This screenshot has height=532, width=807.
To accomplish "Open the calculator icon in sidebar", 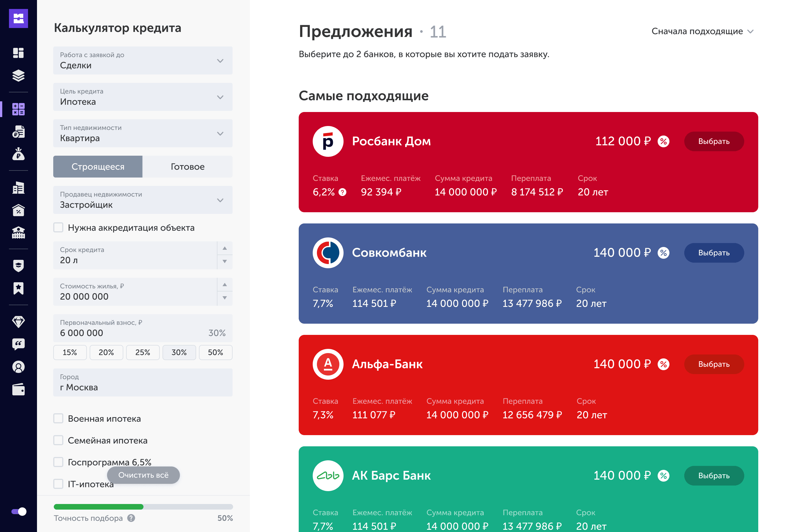I will [18, 109].
